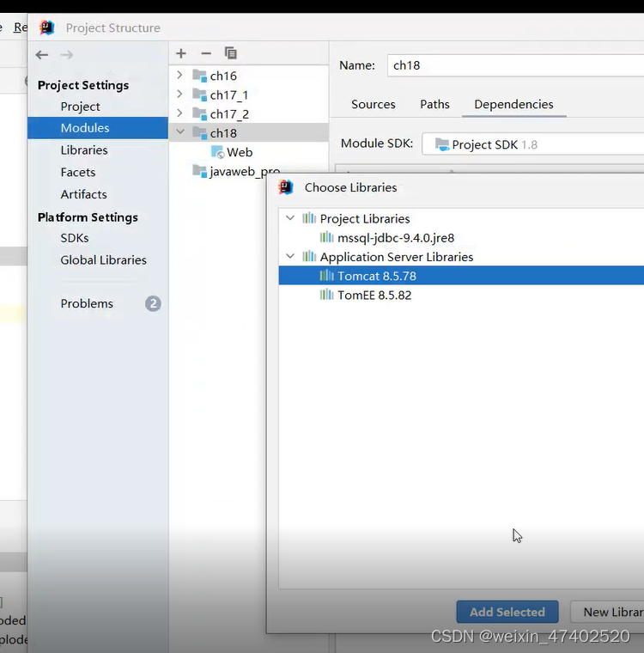
Task: Click the Problems count badge 2
Action: point(153,303)
